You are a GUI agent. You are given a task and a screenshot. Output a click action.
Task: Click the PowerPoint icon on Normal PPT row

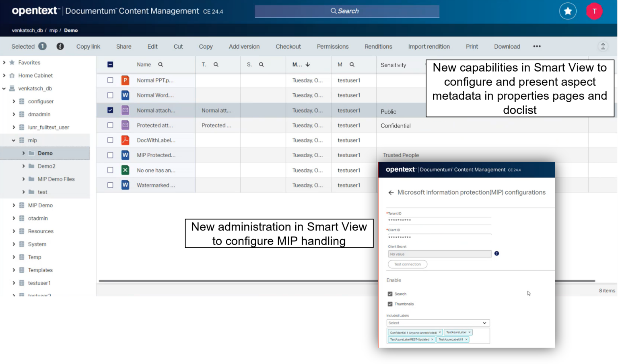coord(125,80)
